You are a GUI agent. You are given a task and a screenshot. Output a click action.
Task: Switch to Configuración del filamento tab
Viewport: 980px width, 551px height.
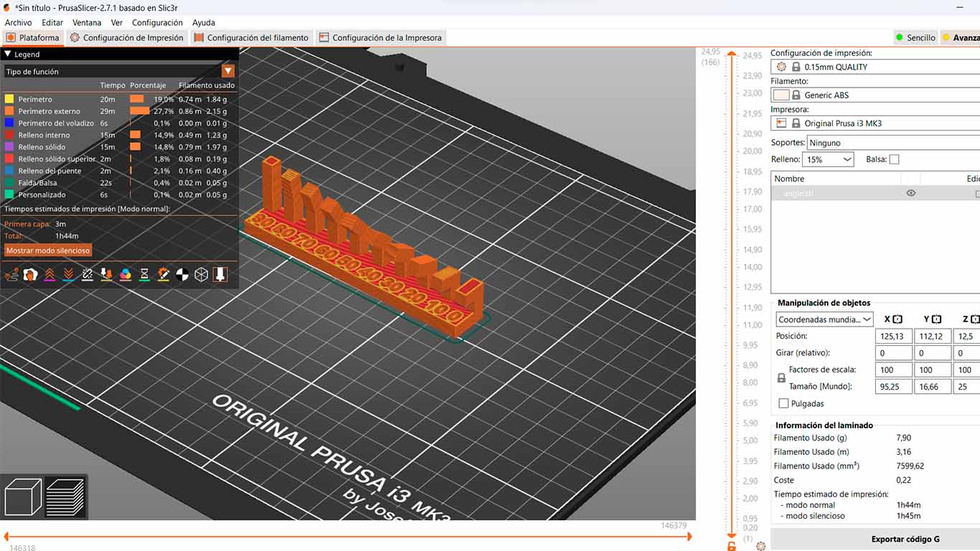252,37
